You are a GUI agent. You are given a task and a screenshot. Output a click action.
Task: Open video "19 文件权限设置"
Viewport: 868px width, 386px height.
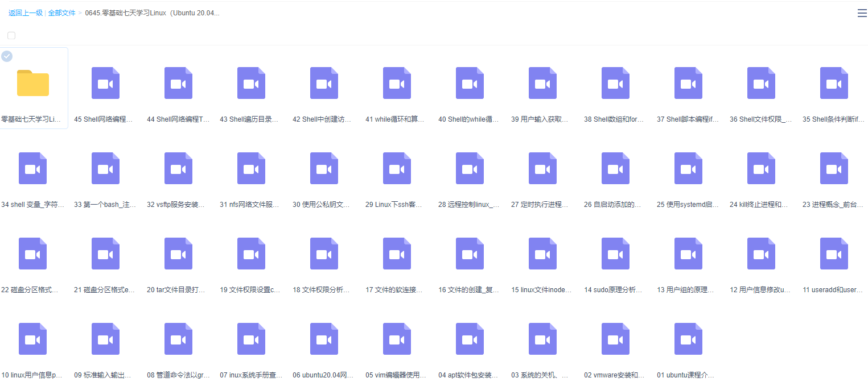click(251, 254)
